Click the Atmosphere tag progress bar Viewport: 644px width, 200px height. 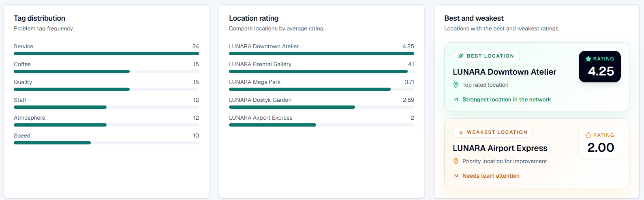(x=106, y=125)
